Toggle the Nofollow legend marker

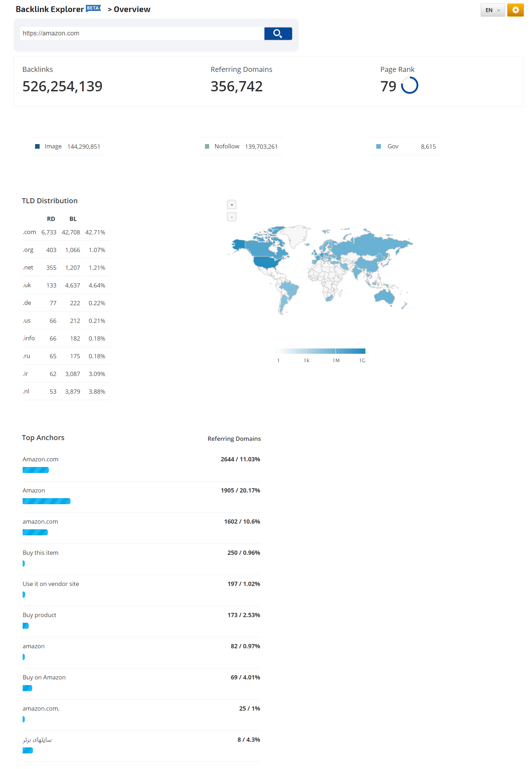(x=207, y=147)
